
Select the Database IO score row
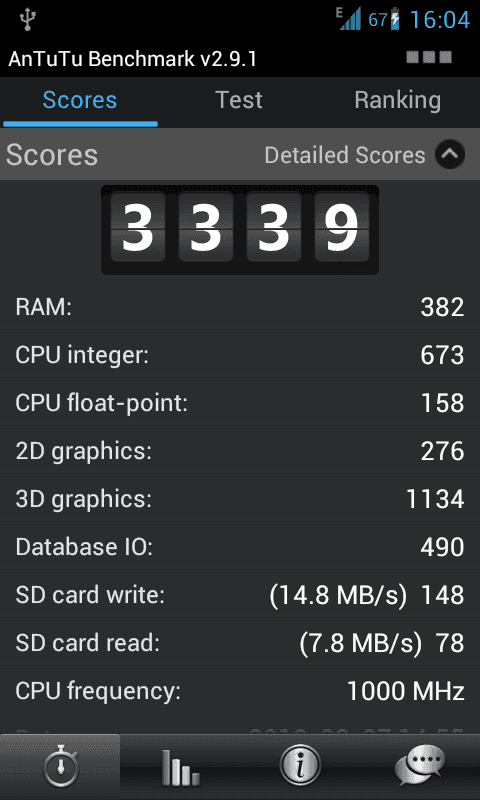[x=240, y=546]
